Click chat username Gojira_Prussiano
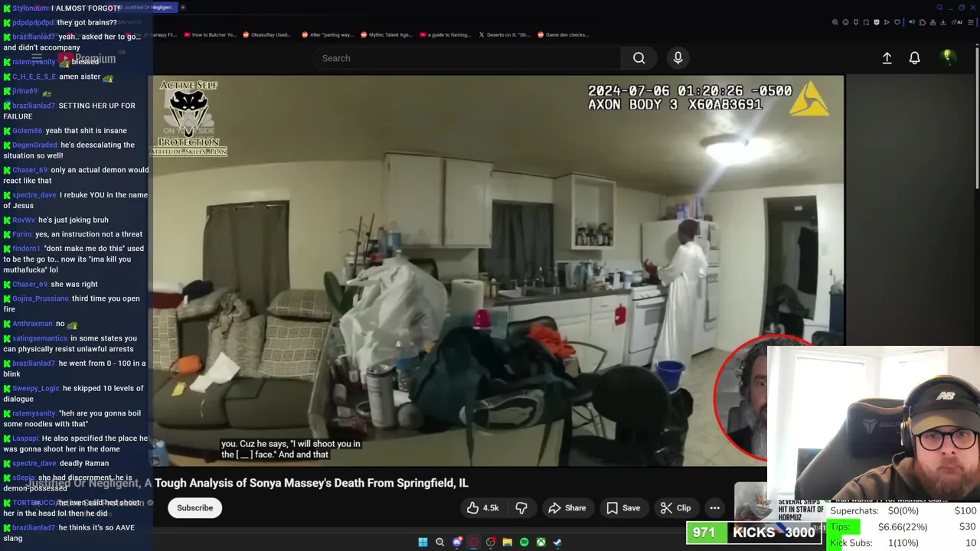980x551 pixels. point(41,298)
